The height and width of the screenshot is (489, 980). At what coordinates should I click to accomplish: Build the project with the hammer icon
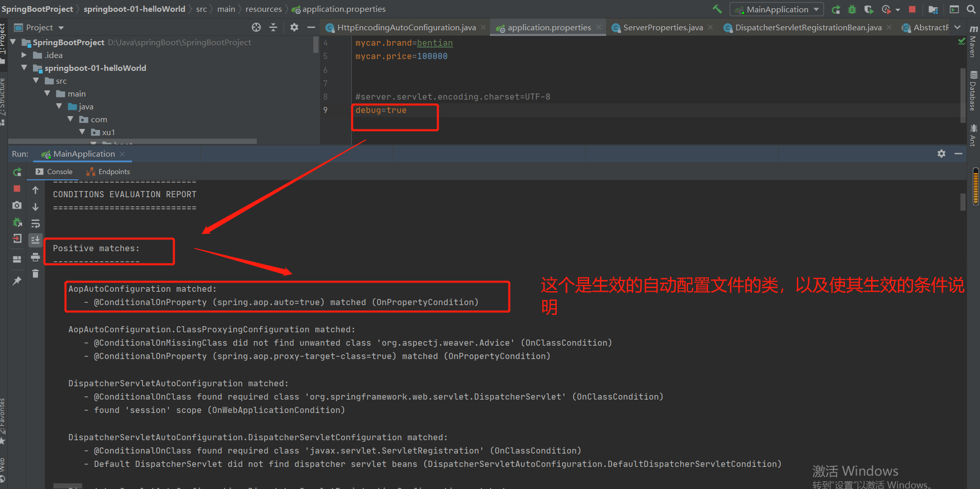coord(717,9)
